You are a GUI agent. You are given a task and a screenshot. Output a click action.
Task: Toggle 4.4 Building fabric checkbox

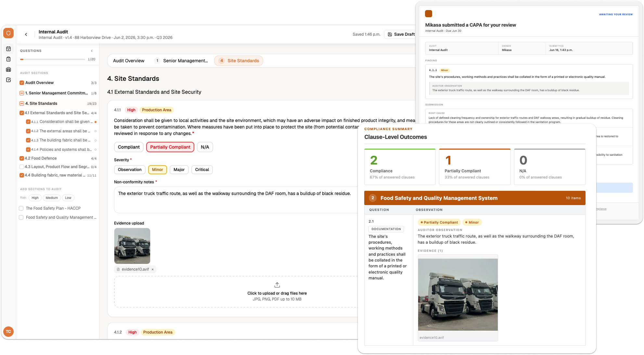point(22,175)
